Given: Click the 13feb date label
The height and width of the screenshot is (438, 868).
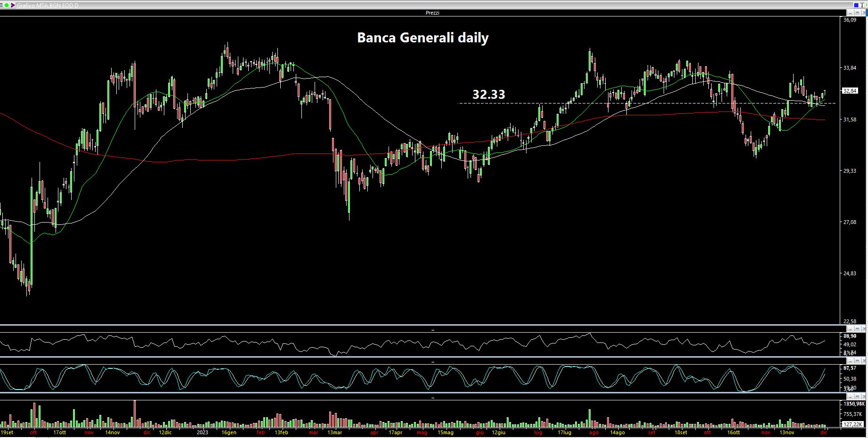Looking at the screenshot, I should point(281,432).
